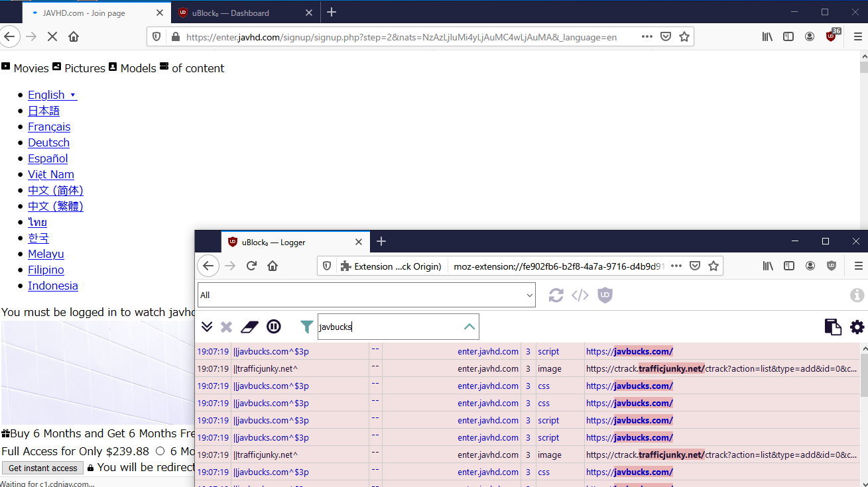868x487 pixels.
Task: Choose Indonesia language link
Action: 53,286
